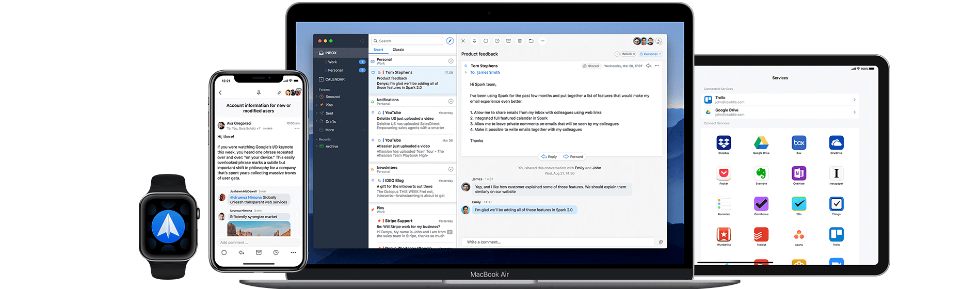
Task: Expand recipient details next to James Smith
Action: click(x=466, y=72)
